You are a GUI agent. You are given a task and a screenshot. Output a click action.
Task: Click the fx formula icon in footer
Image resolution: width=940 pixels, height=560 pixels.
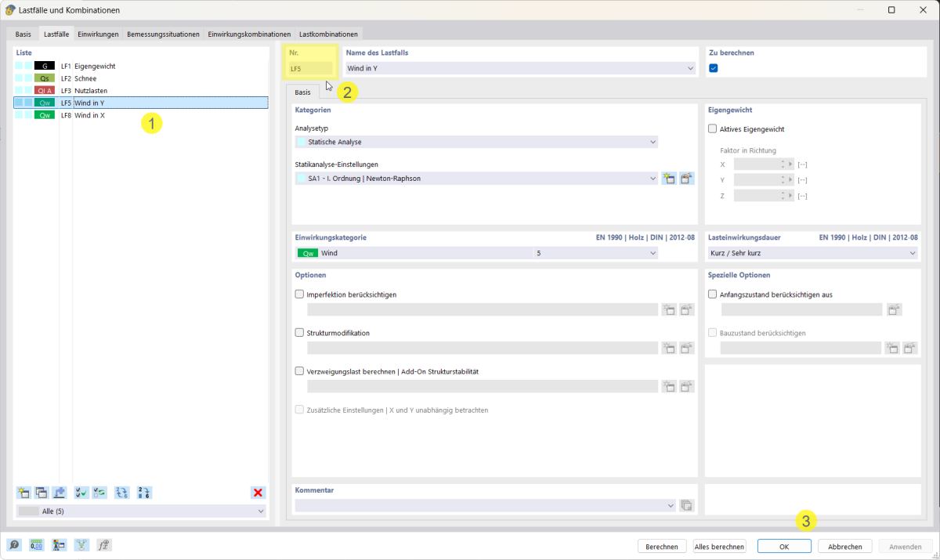point(103,545)
